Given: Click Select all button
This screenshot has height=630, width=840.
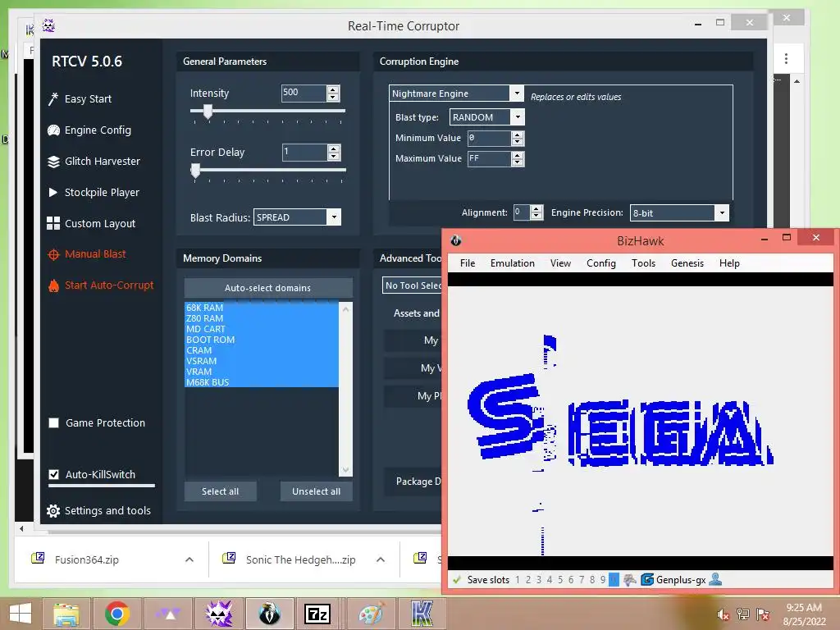Looking at the screenshot, I should click(220, 491).
